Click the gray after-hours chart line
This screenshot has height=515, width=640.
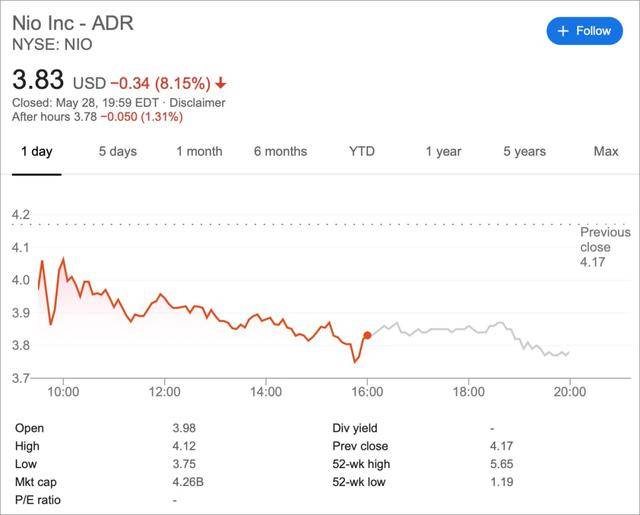[x=450, y=328]
